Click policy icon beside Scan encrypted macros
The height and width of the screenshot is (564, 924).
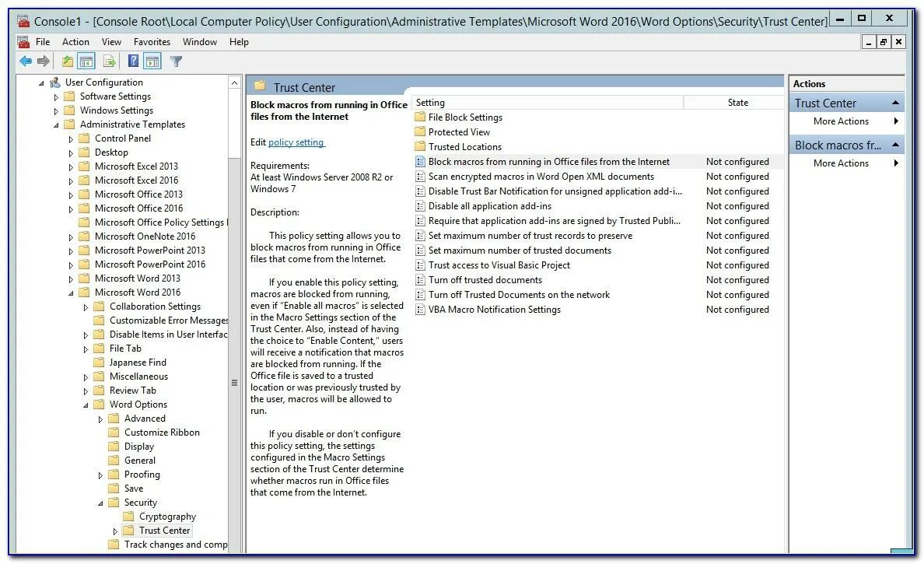(420, 177)
